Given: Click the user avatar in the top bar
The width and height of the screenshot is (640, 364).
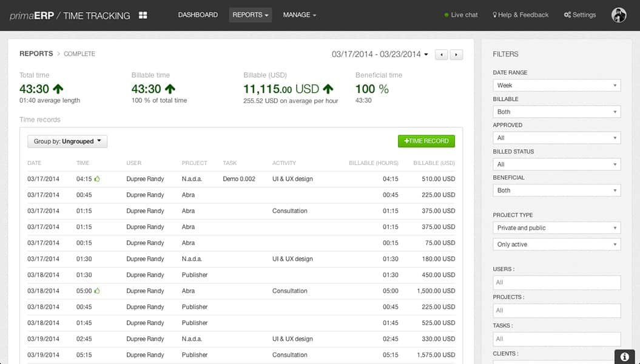Looking at the screenshot, I should coord(619,15).
